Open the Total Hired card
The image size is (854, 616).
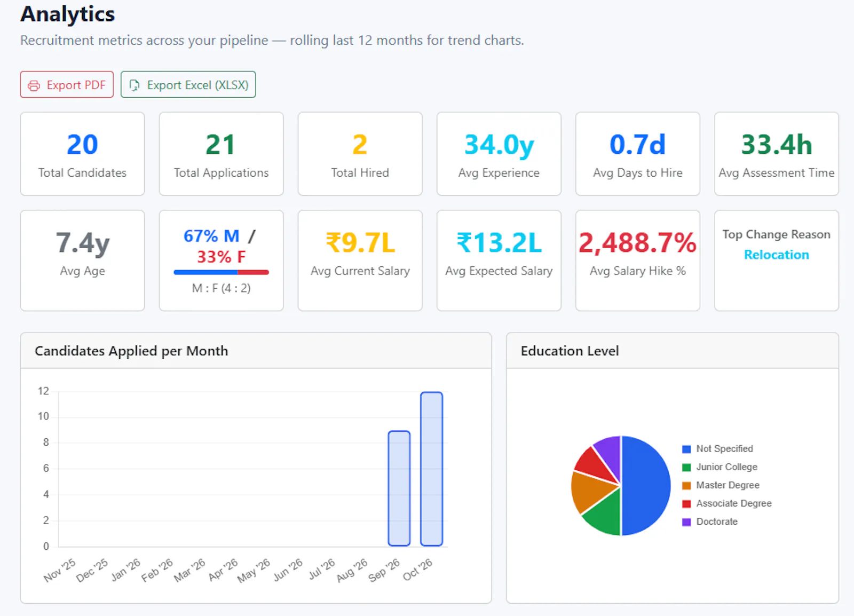[360, 154]
